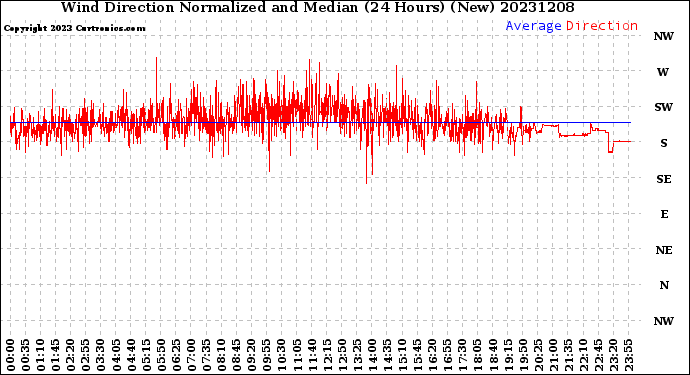Click the 00:35 time axis label
The height and width of the screenshot is (375, 690).
[x=26, y=355]
